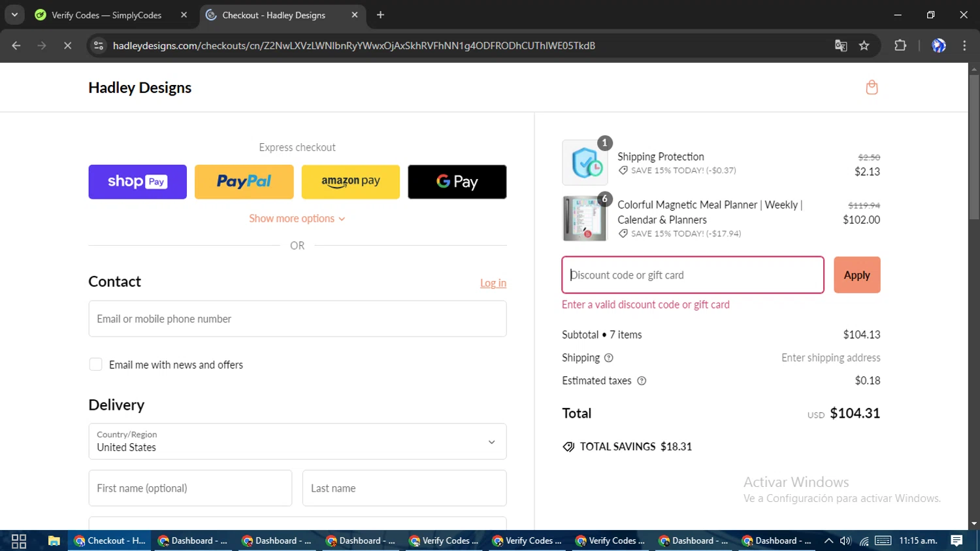
Task: Open a new browser tab
Action: [380, 15]
